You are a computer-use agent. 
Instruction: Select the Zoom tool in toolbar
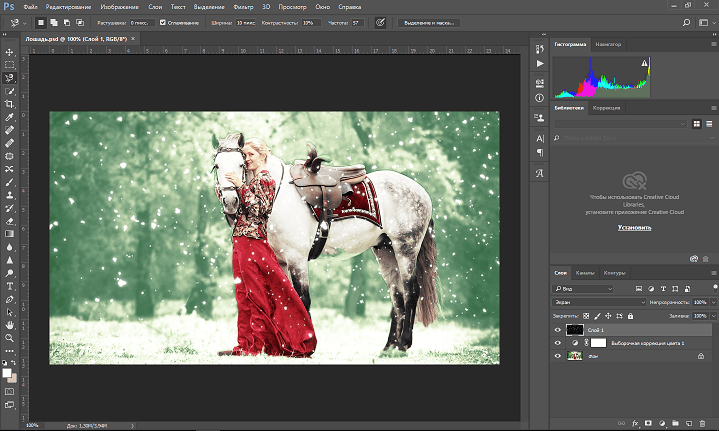tap(9, 338)
